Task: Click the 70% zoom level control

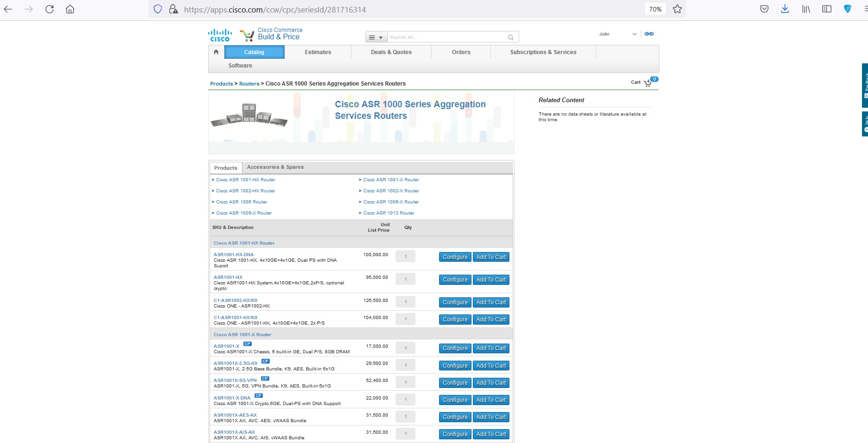Action: 655,9
